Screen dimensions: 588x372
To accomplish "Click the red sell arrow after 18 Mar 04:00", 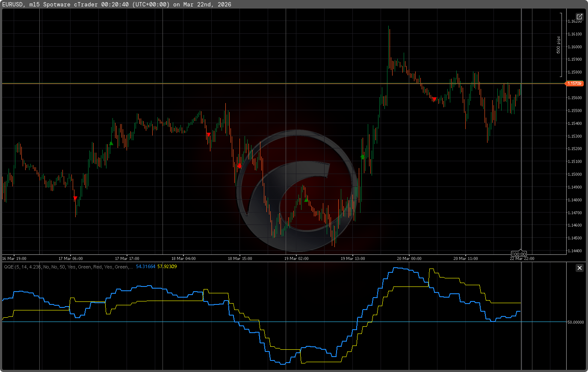I will [209, 135].
